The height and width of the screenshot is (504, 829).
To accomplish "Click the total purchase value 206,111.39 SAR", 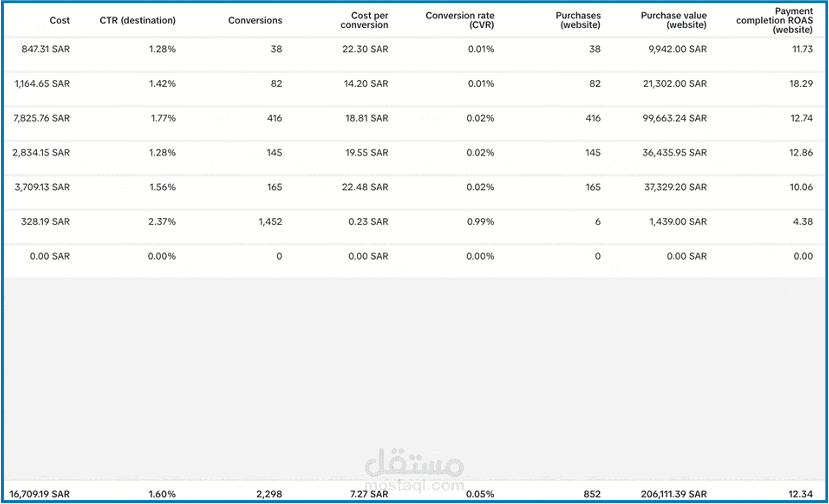I will 674,494.
